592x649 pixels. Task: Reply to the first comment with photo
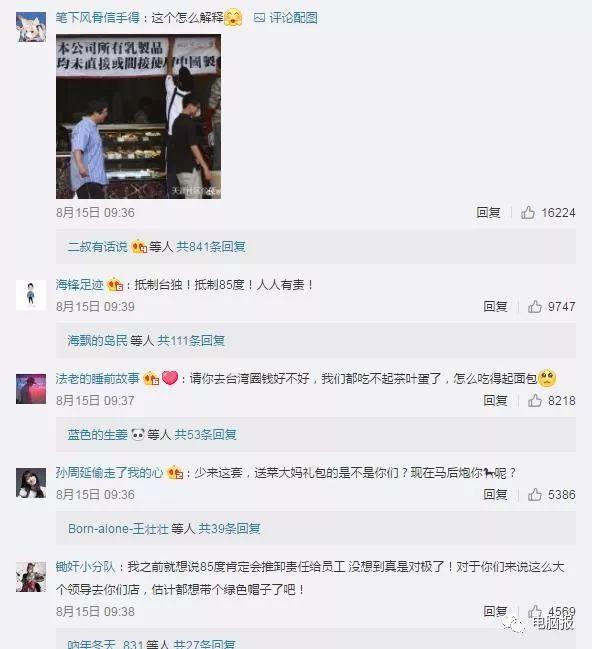pos(488,212)
